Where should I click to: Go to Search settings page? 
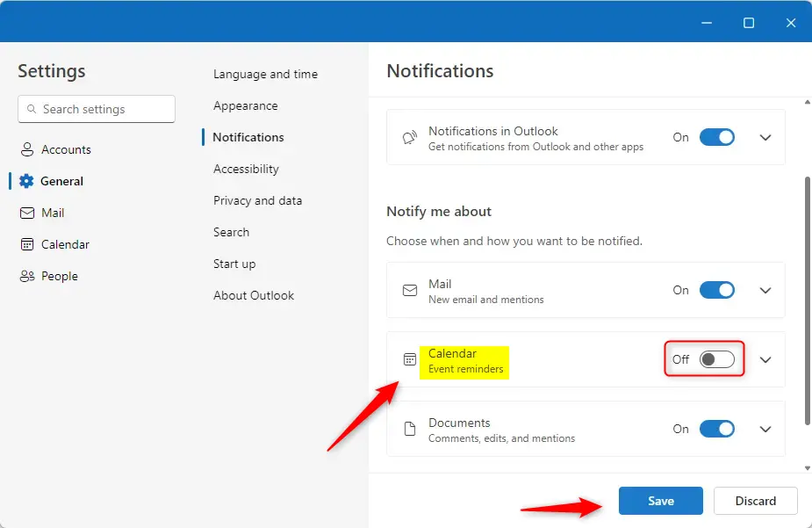tap(231, 232)
